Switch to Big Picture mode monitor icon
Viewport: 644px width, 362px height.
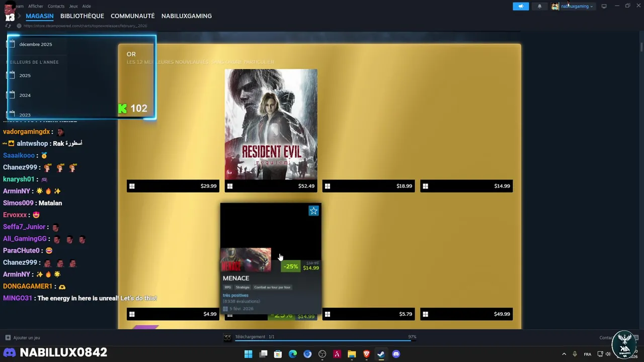pyautogui.click(x=604, y=6)
